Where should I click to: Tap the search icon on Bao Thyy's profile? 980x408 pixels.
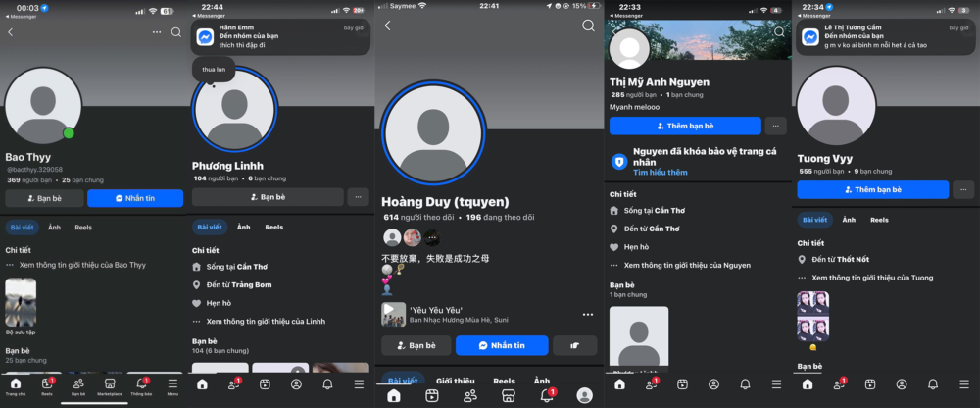pos(176,32)
